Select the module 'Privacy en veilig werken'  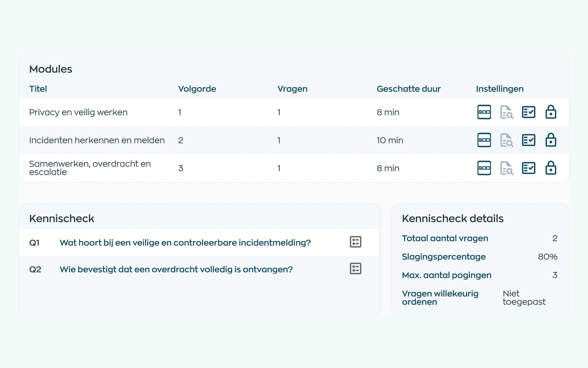(x=79, y=112)
